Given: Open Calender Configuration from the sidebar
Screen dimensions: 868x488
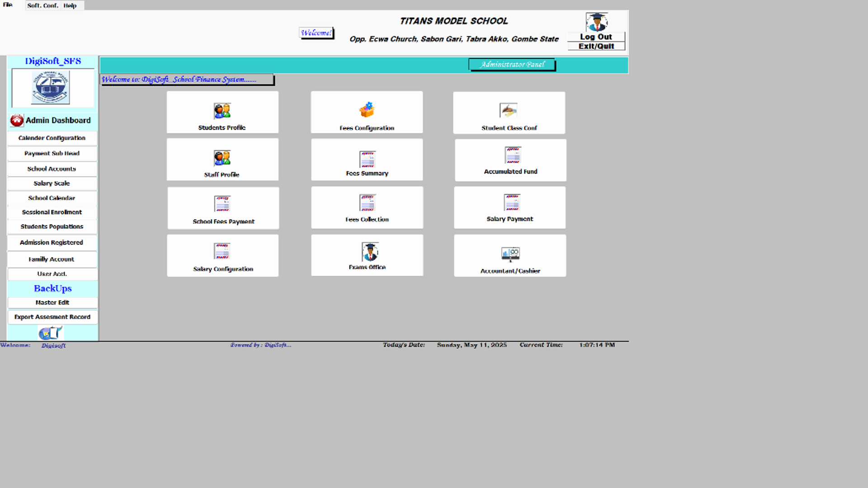Looking at the screenshot, I should (52, 138).
